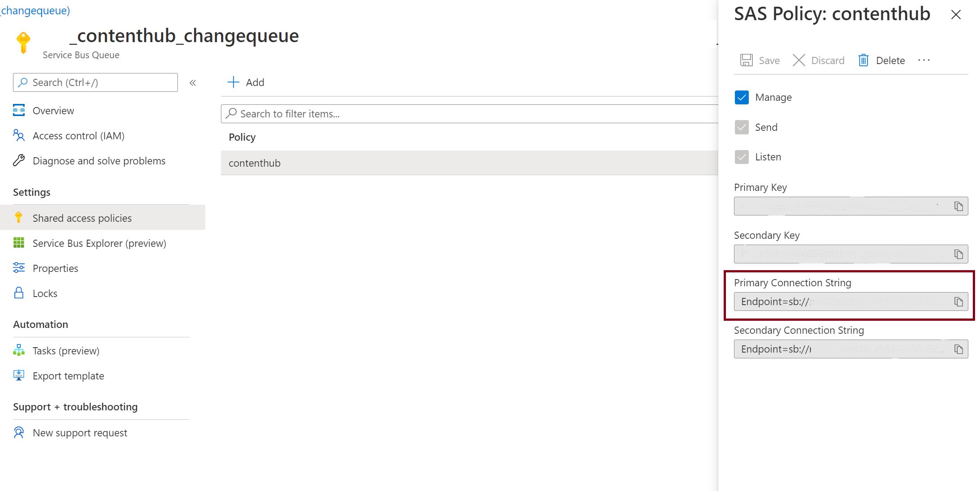Open the Properties page

pyautogui.click(x=55, y=268)
